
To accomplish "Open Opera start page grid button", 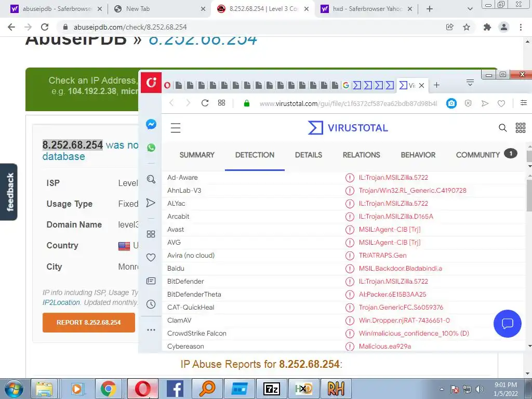I will tap(221, 103).
